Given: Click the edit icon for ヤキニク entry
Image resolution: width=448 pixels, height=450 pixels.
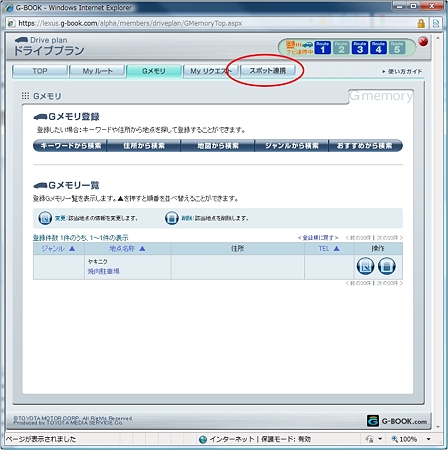Looking at the screenshot, I should (365, 266).
